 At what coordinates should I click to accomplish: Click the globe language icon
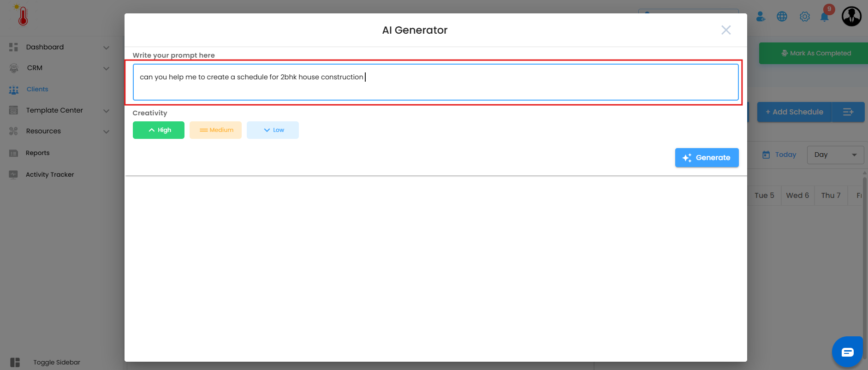pos(782,17)
